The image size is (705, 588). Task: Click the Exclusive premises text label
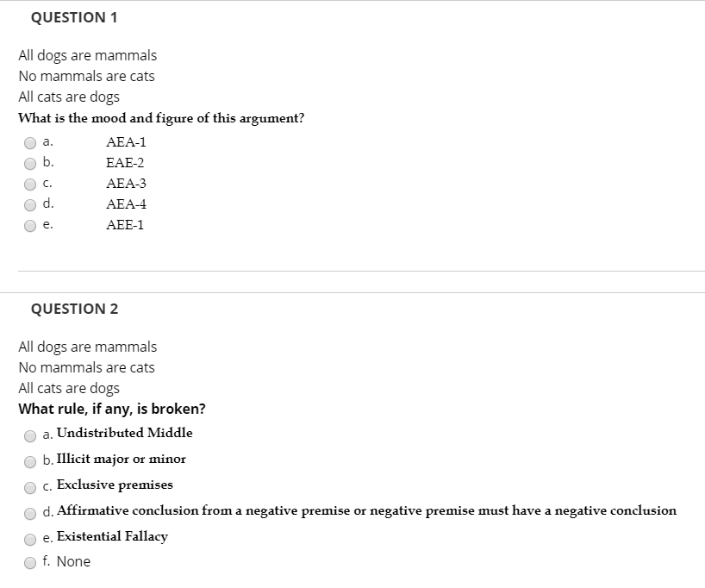(x=113, y=485)
